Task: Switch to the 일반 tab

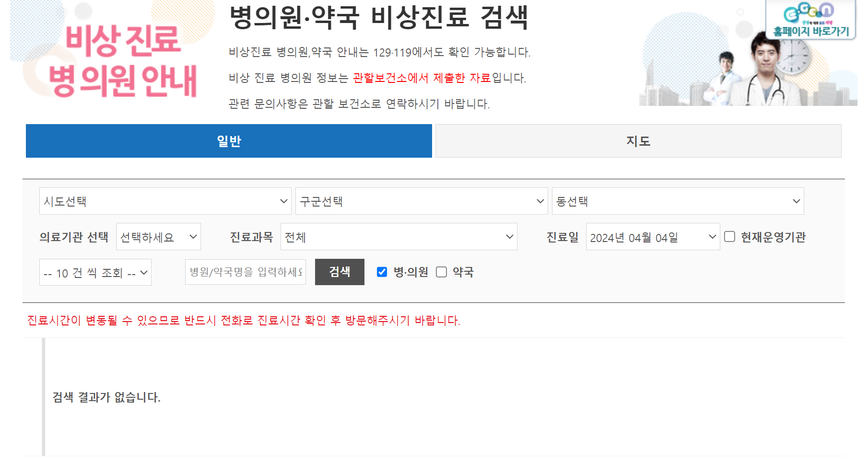Action: coord(229,141)
